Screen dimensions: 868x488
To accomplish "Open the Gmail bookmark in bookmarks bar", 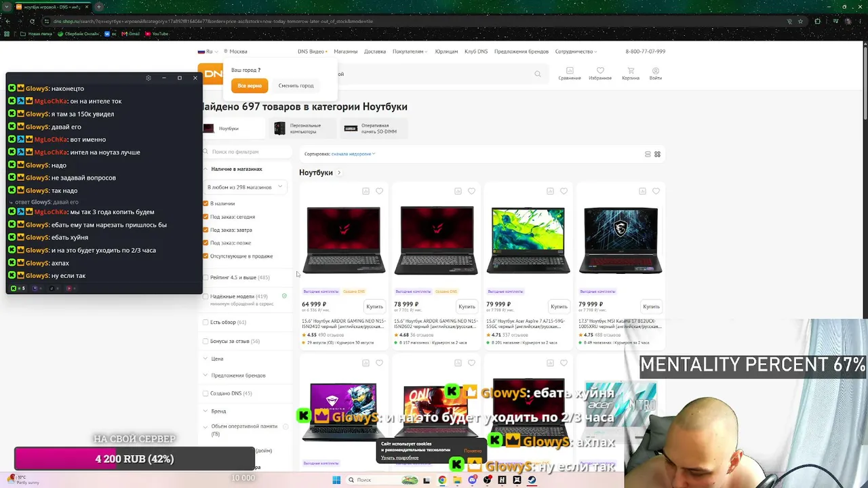I will click(x=131, y=34).
